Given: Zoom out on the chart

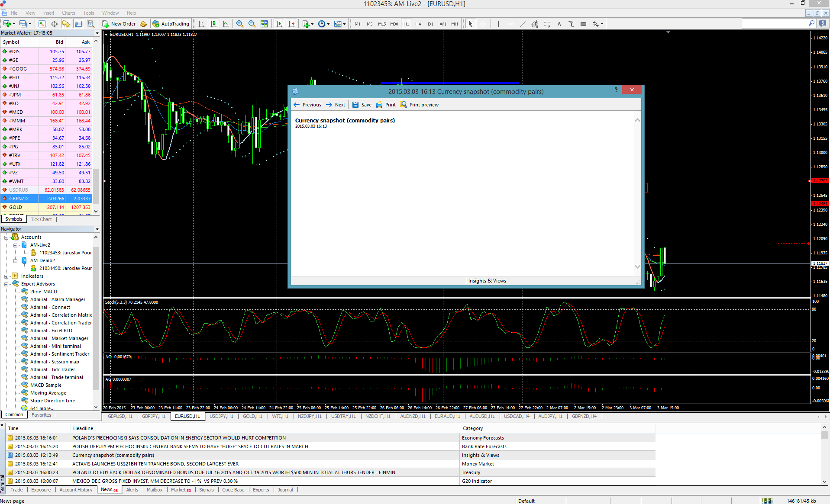Looking at the screenshot, I should pyautogui.click(x=252, y=24).
